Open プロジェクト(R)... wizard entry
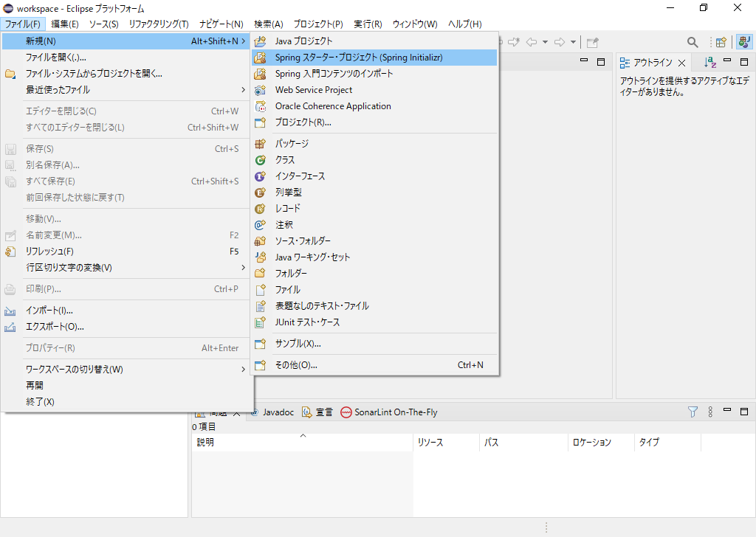756x537 pixels. click(374, 122)
